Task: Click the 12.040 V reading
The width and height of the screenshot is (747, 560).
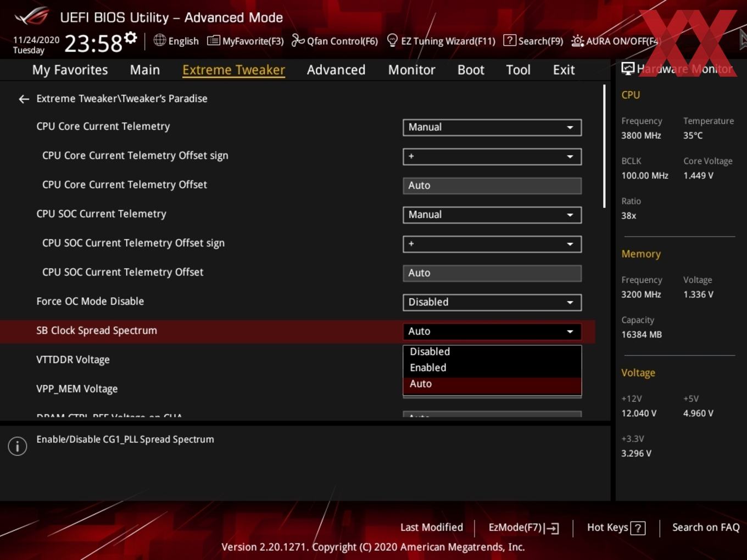Action: tap(639, 413)
